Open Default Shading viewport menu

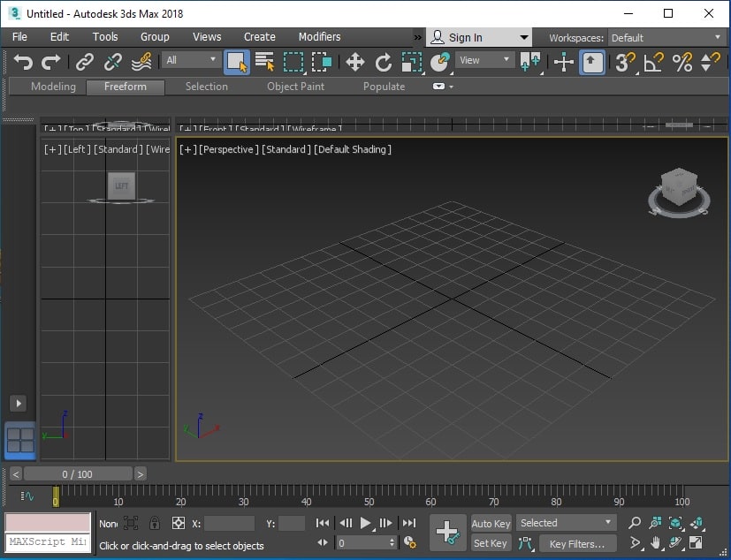pos(353,149)
